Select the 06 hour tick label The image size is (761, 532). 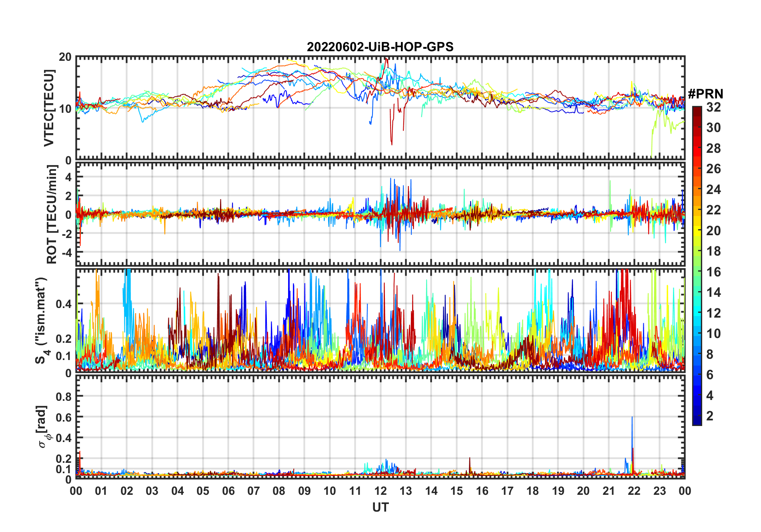(228, 491)
